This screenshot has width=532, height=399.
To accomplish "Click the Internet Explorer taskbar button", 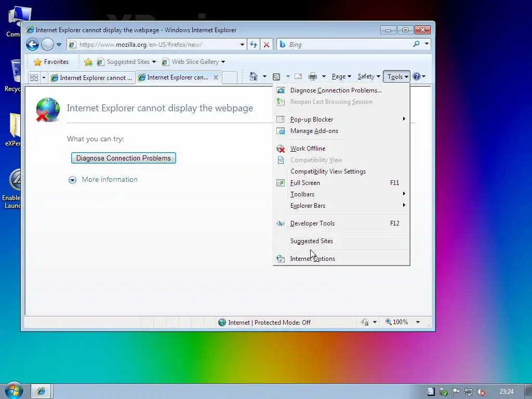I will [x=41, y=391].
